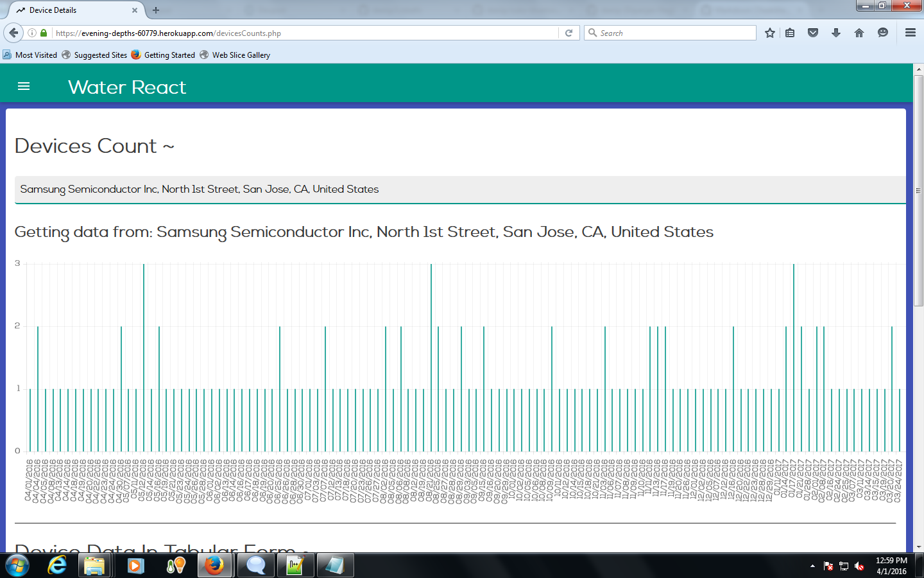
Task: Open a new browser tab
Action: pos(156,10)
